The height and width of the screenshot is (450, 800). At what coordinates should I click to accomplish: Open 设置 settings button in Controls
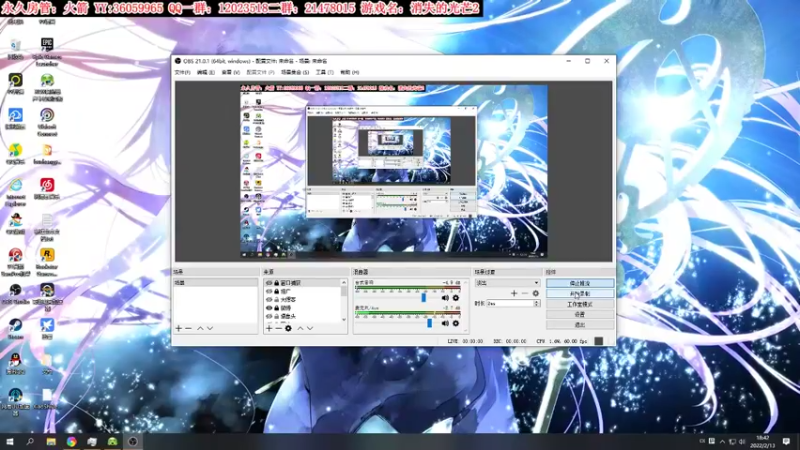pos(580,314)
